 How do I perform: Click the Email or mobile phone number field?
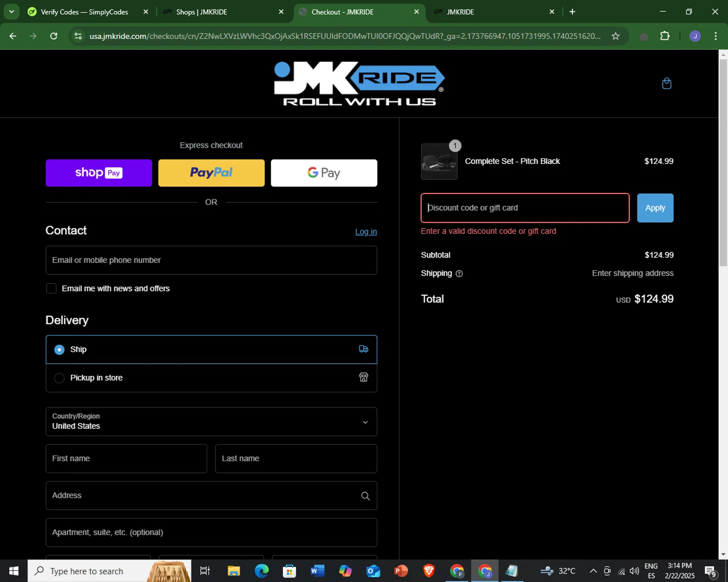point(211,260)
